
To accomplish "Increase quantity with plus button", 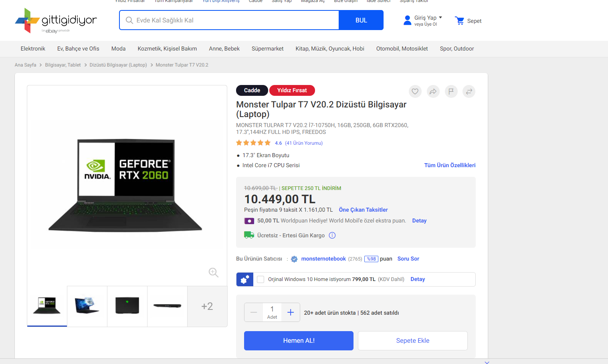I will (291, 312).
